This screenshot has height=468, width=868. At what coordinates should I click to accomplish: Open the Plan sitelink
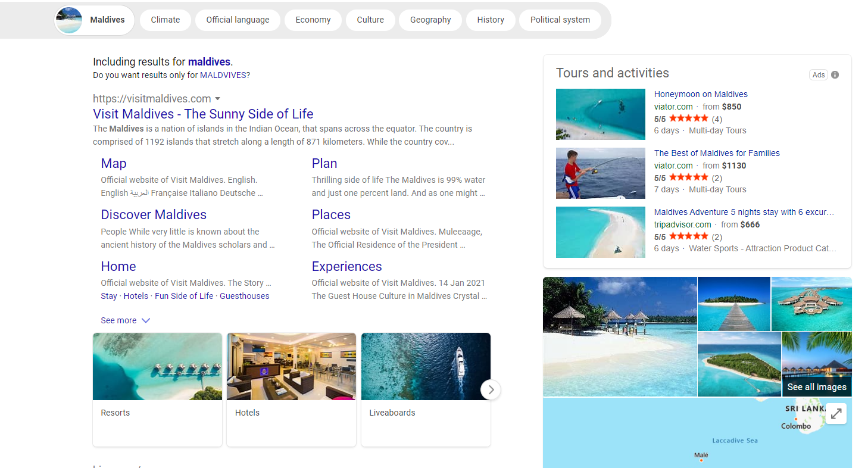pyautogui.click(x=324, y=163)
